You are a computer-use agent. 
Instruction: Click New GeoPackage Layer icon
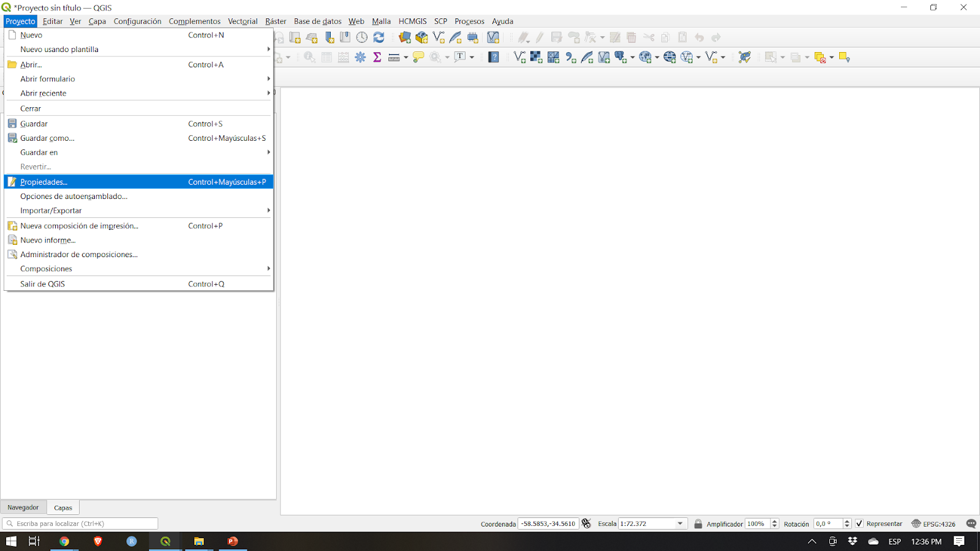click(x=421, y=37)
